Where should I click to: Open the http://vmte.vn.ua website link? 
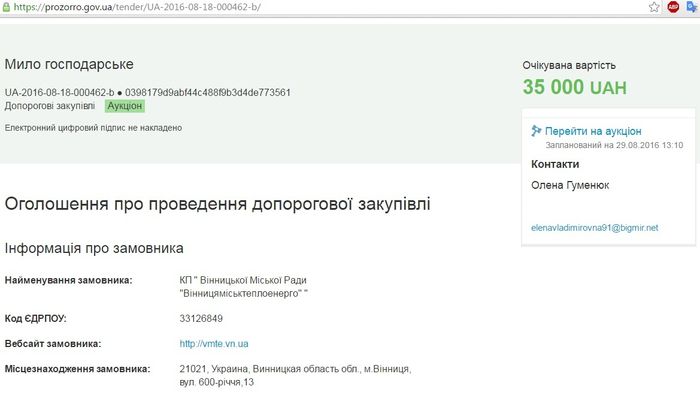(214, 344)
